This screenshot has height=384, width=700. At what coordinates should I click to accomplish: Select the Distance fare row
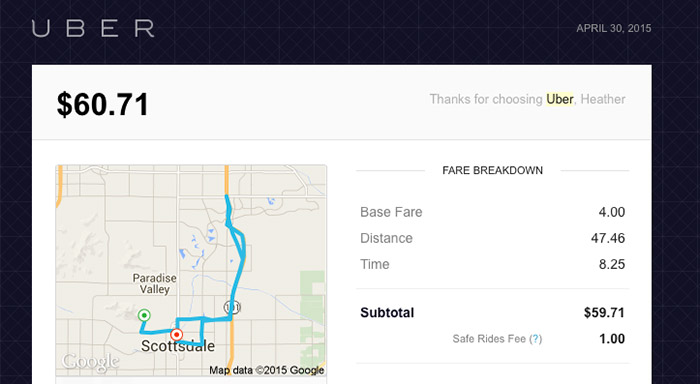tap(492, 238)
